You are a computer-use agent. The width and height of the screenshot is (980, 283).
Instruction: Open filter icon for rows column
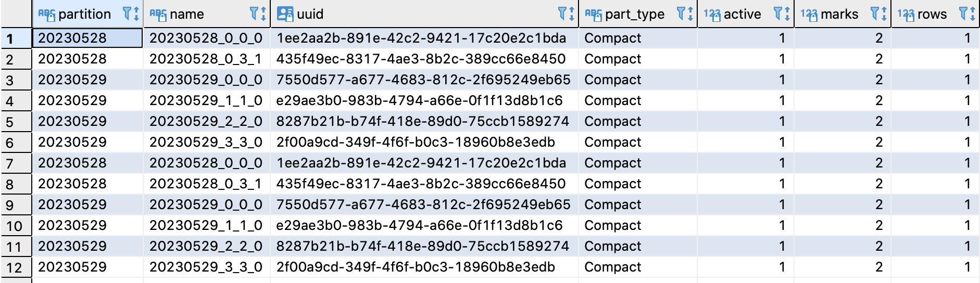tap(963, 14)
